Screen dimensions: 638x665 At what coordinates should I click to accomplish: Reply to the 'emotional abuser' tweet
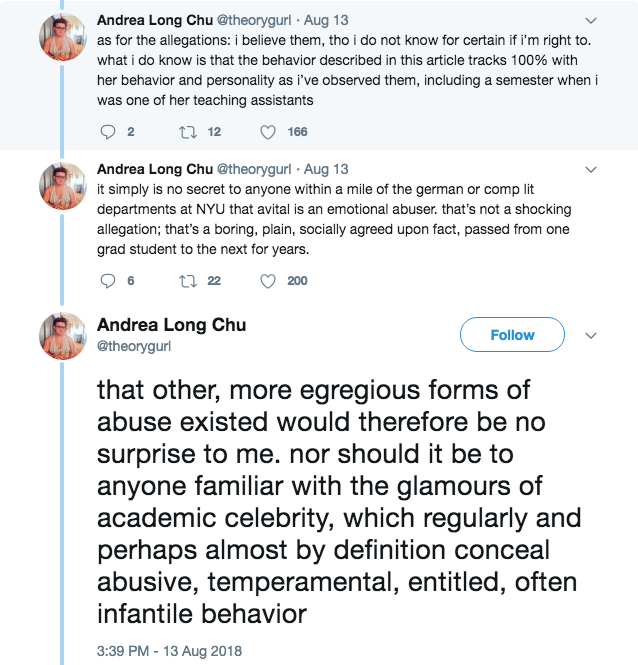pos(110,281)
